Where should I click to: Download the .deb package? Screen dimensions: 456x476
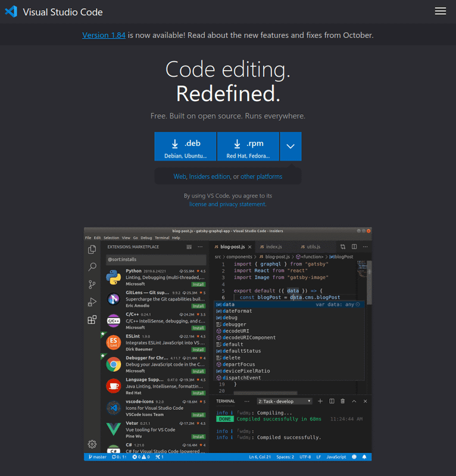click(x=185, y=146)
